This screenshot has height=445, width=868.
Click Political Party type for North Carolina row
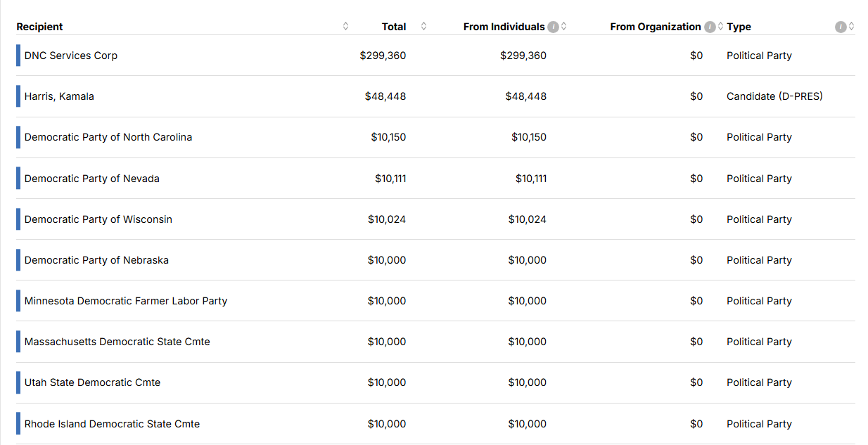759,137
